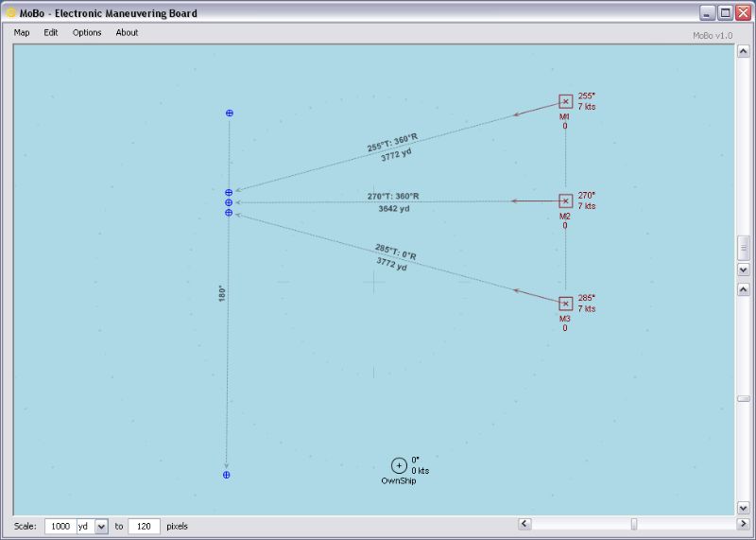Image resolution: width=756 pixels, height=540 pixels.
Task: Click the upper vertical scrollbar down arrow
Action: click(x=744, y=270)
